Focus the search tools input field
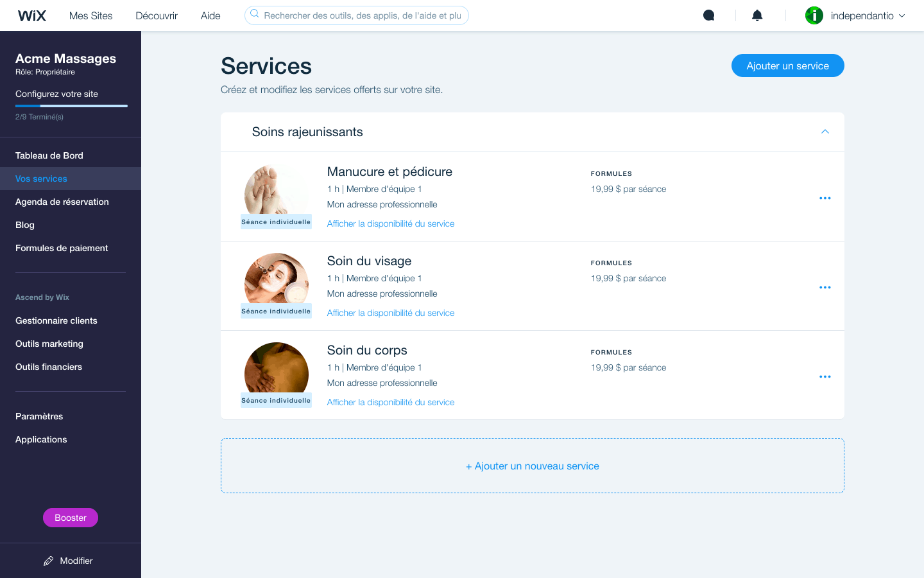The image size is (924, 578). [362, 15]
